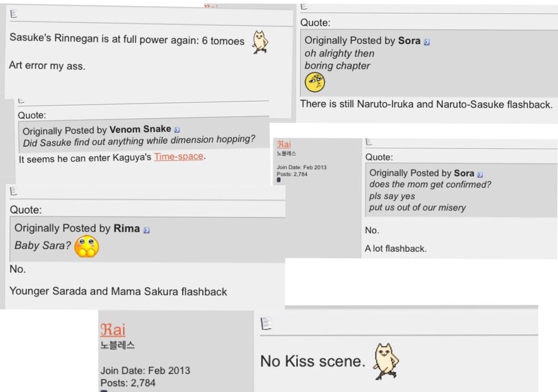Open the Time-space link

[178, 156]
